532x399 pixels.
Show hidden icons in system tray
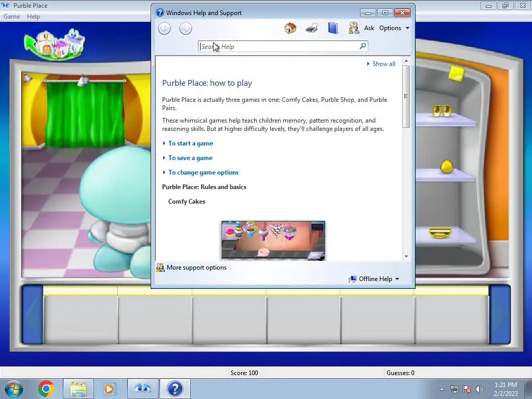[442, 389]
